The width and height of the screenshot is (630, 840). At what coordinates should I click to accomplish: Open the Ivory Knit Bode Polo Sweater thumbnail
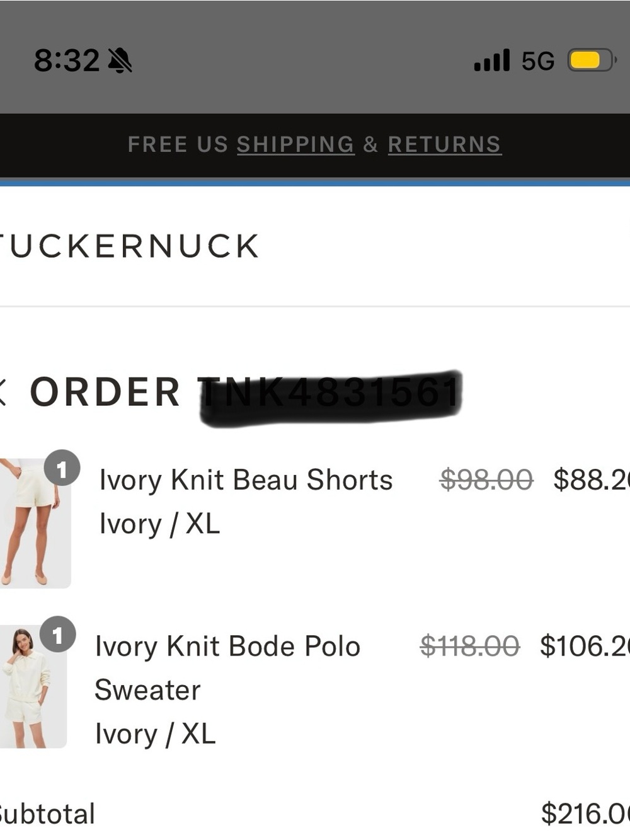33,687
